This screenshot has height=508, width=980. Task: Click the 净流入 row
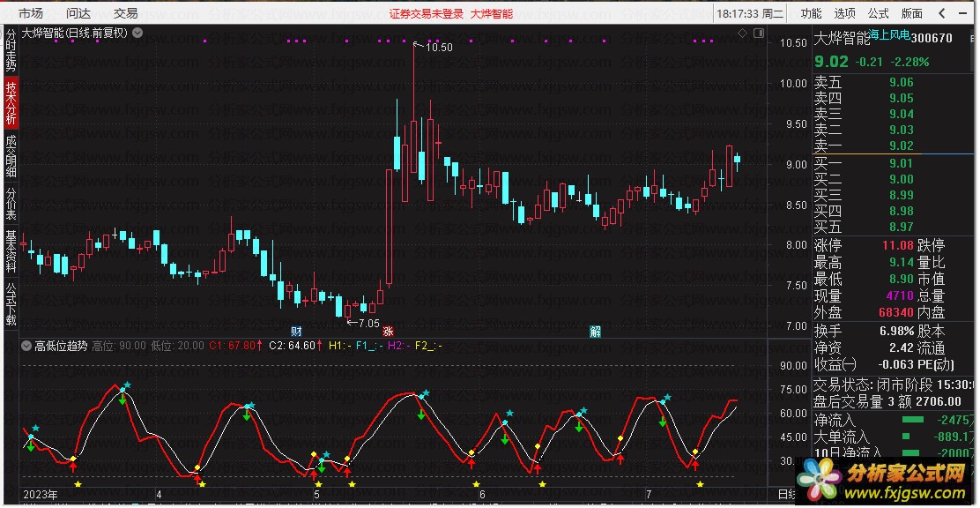click(x=895, y=421)
